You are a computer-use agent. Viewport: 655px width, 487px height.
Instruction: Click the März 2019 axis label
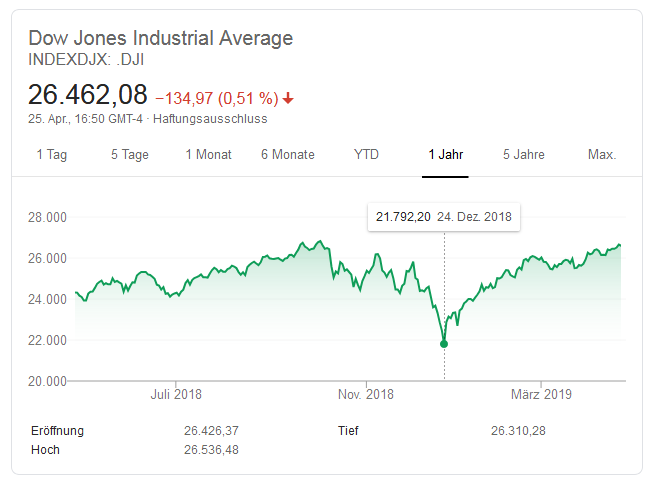coord(541,394)
